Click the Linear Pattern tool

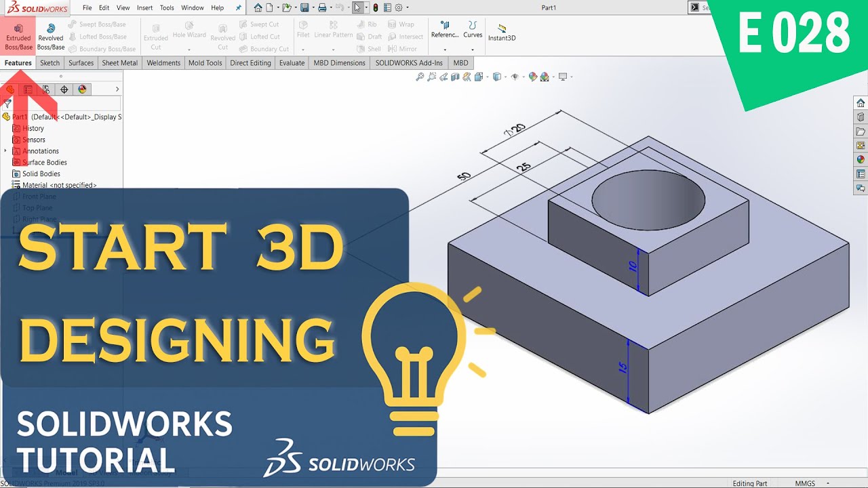click(x=333, y=30)
